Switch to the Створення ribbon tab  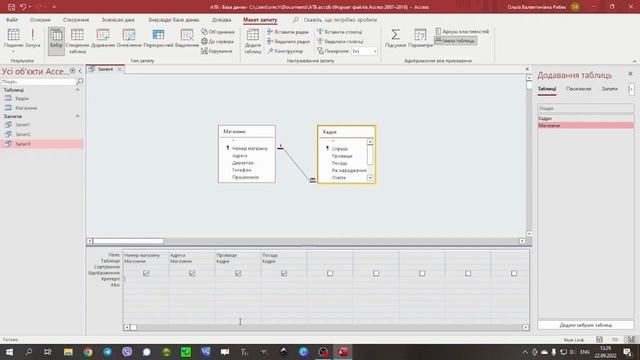pyautogui.click(x=76, y=20)
